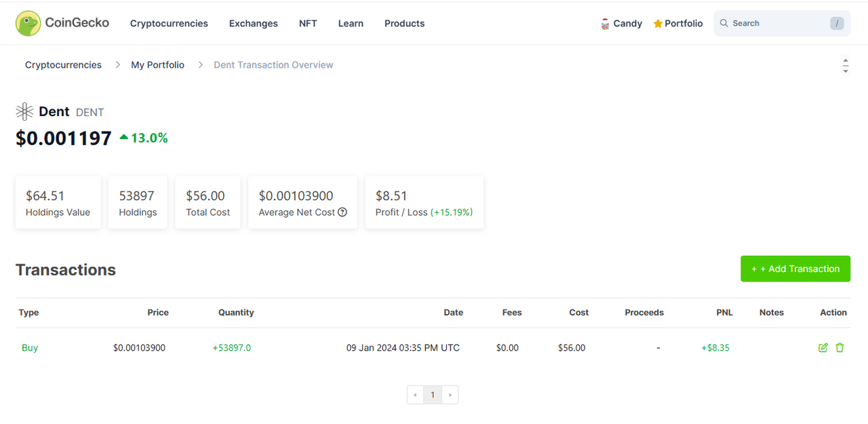The image size is (868, 424).
Task: Click the Buy type cell
Action: click(x=30, y=348)
